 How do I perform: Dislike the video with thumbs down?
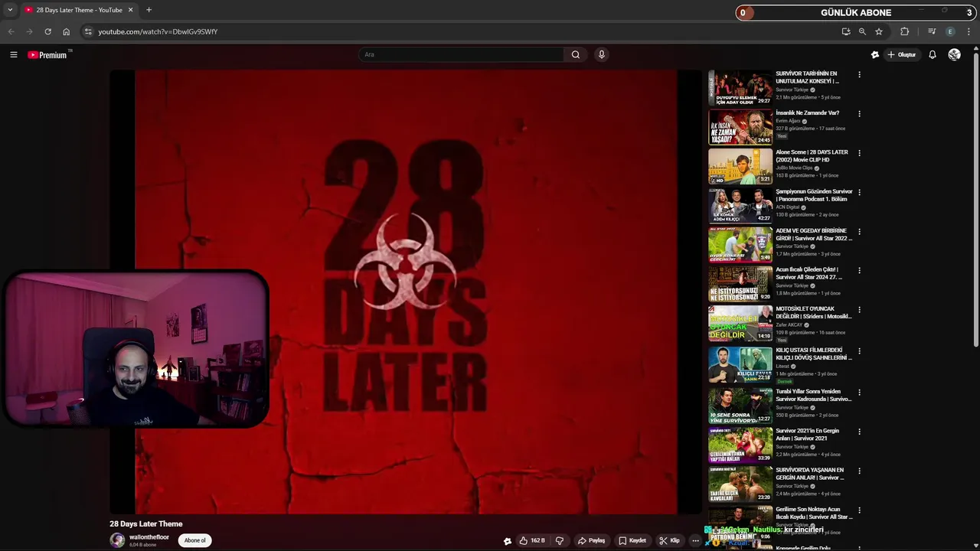pyautogui.click(x=559, y=540)
